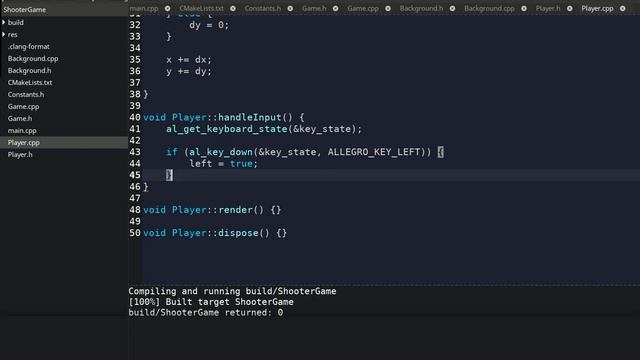Image resolution: width=640 pixels, height=360 pixels.
Task: Click 'dy = 0;' on line 32
Action: click(209, 25)
